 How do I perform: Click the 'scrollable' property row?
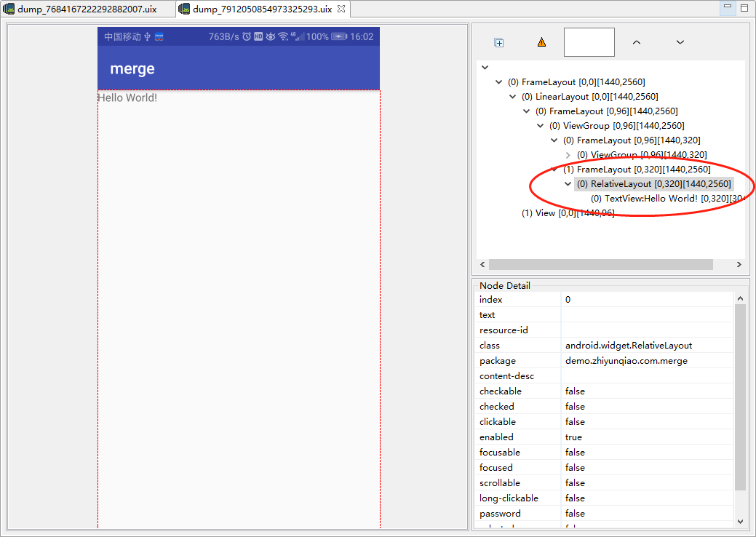point(604,483)
